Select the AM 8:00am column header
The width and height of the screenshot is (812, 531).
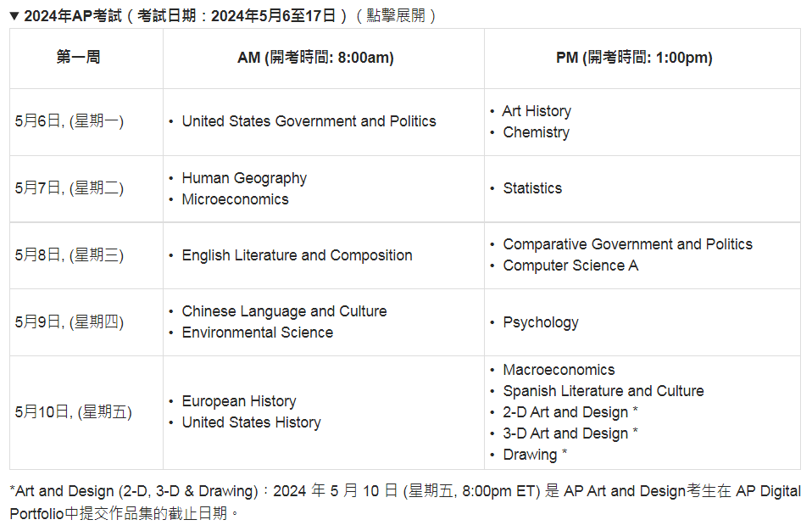pos(315,58)
